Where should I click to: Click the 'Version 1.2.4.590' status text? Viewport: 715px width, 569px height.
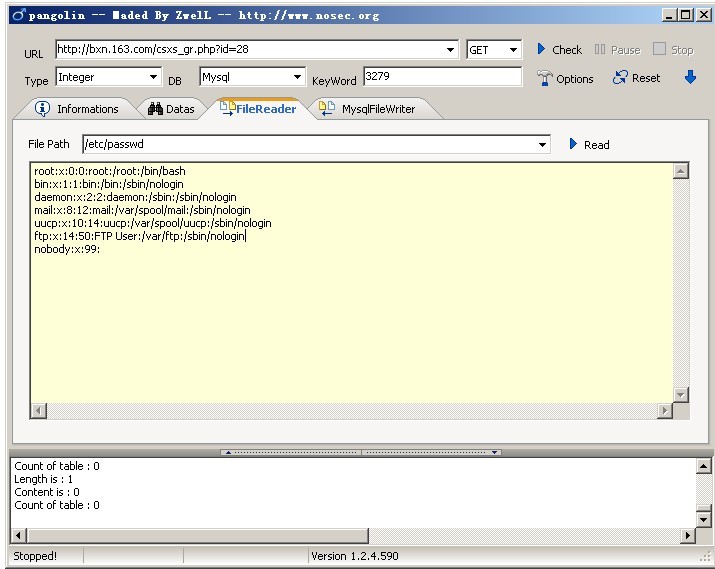coord(355,556)
